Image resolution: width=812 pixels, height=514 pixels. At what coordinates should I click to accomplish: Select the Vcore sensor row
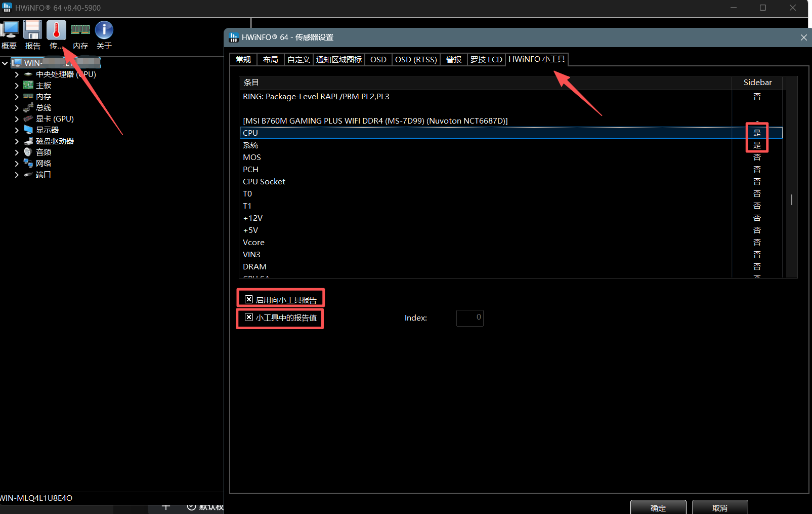click(511, 243)
